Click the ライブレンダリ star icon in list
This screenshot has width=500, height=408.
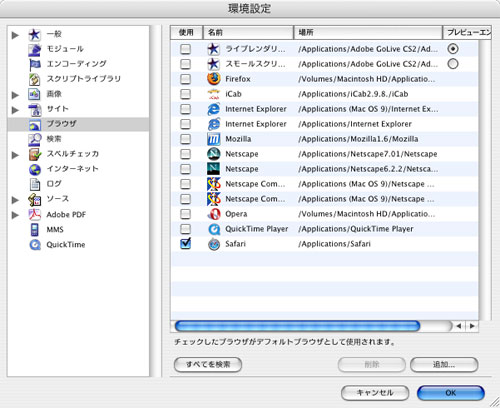pyautogui.click(x=214, y=49)
